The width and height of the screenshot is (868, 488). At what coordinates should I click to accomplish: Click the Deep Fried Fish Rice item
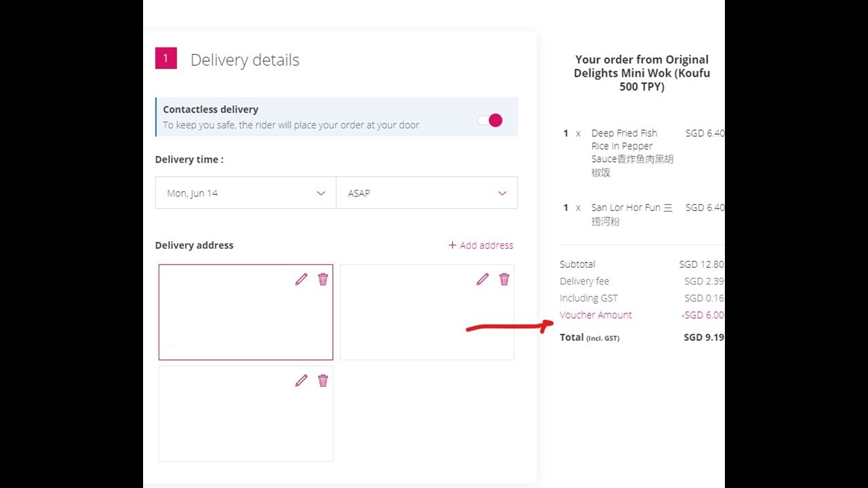click(632, 152)
